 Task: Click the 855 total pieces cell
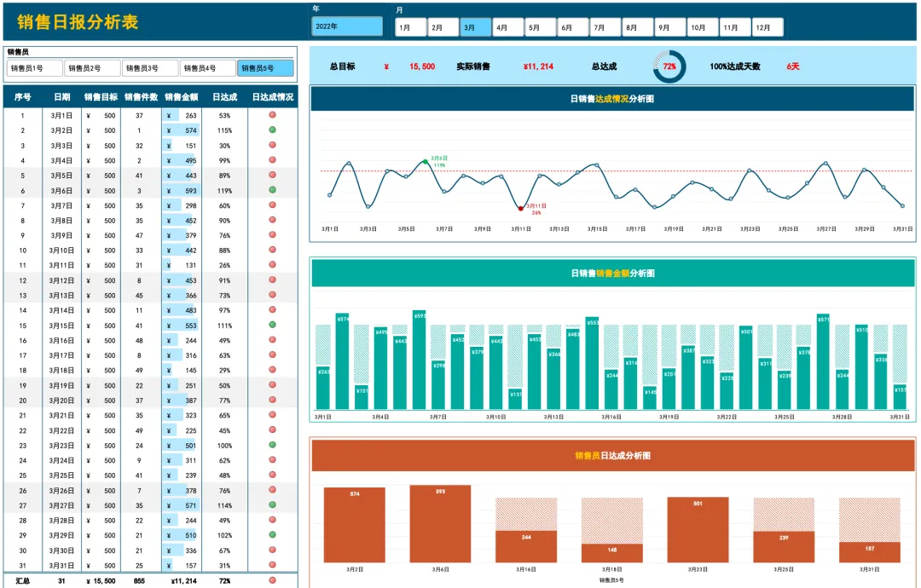pos(139,581)
